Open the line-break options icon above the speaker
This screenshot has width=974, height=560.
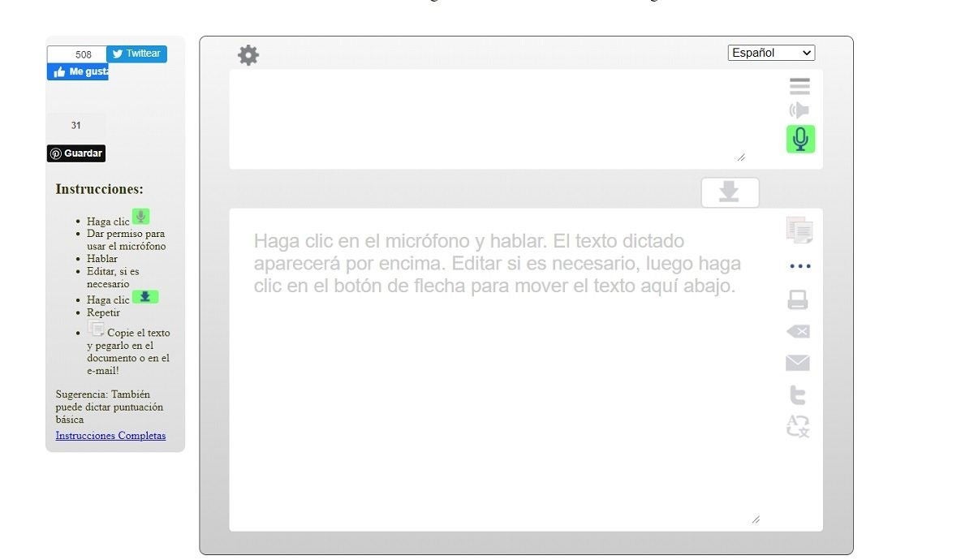(799, 84)
